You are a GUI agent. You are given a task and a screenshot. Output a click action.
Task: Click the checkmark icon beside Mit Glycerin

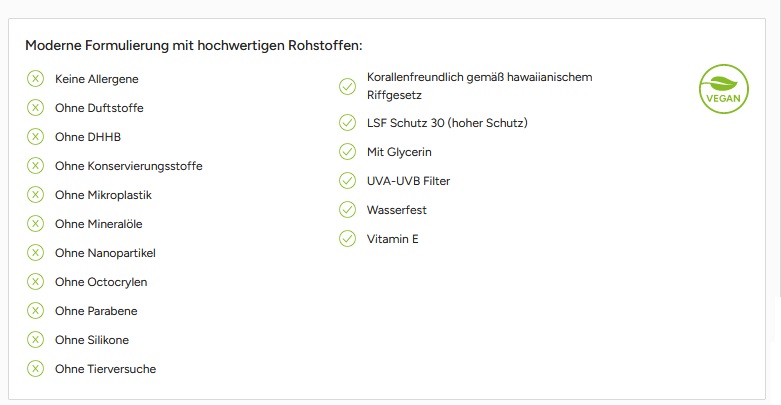348,152
